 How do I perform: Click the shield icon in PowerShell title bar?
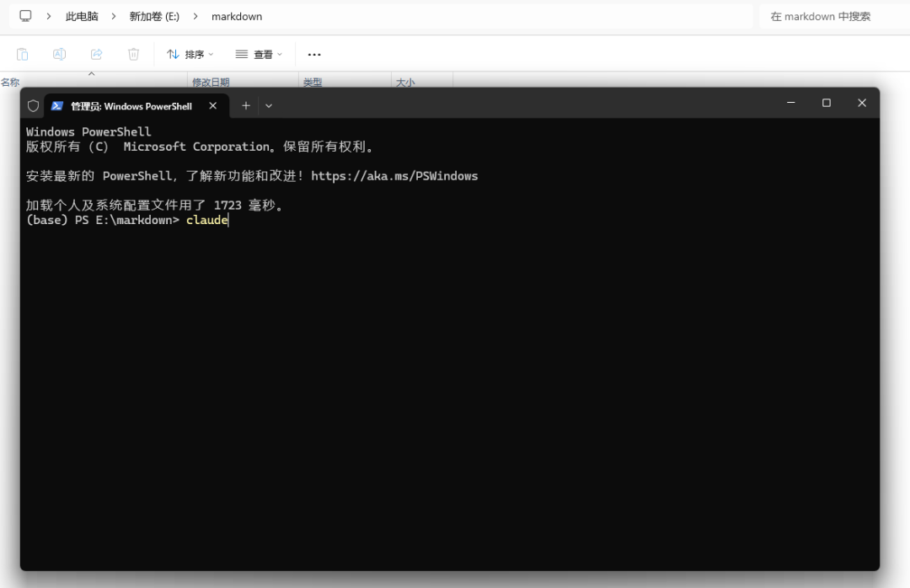click(33, 105)
